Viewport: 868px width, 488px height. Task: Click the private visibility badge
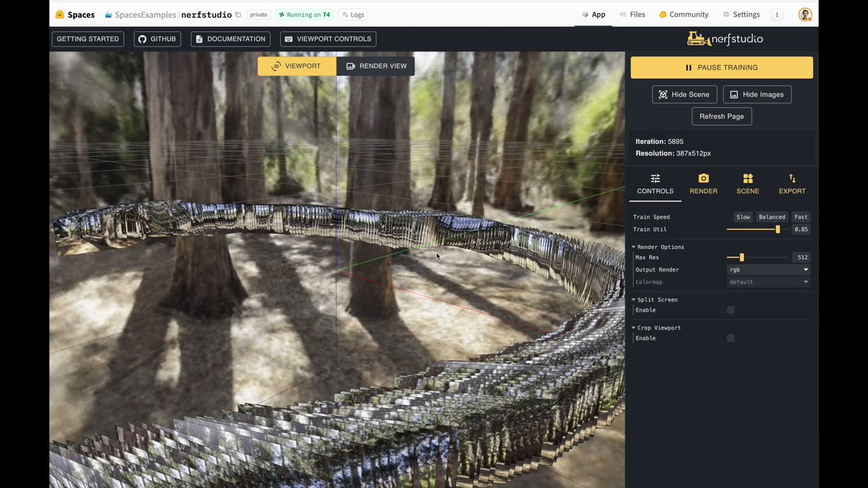pyautogui.click(x=258, y=14)
